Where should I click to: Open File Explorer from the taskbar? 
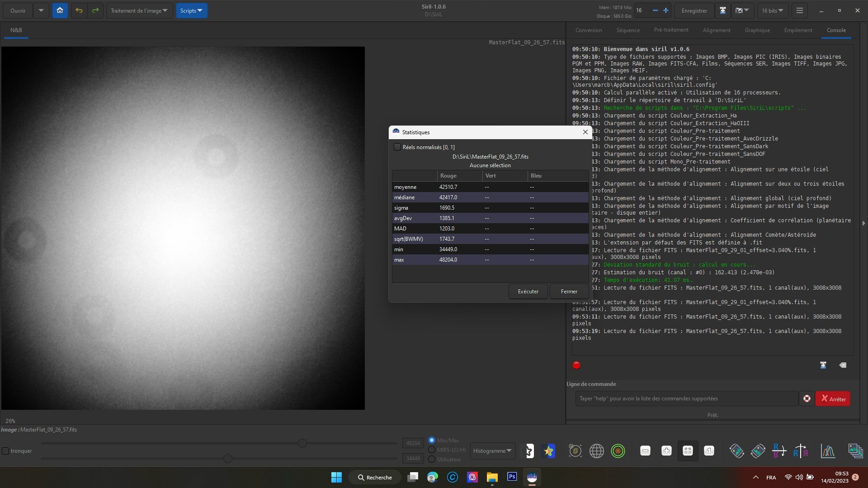(x=492, y=477)
